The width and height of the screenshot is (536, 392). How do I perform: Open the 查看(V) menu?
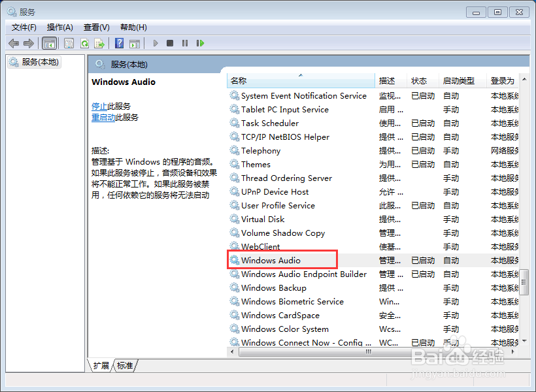tap(96, 27)
